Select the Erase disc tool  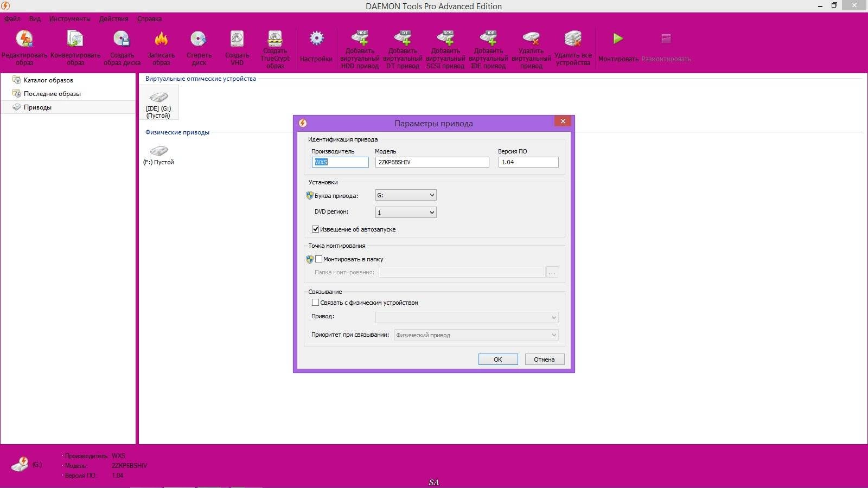pos(199,48)
